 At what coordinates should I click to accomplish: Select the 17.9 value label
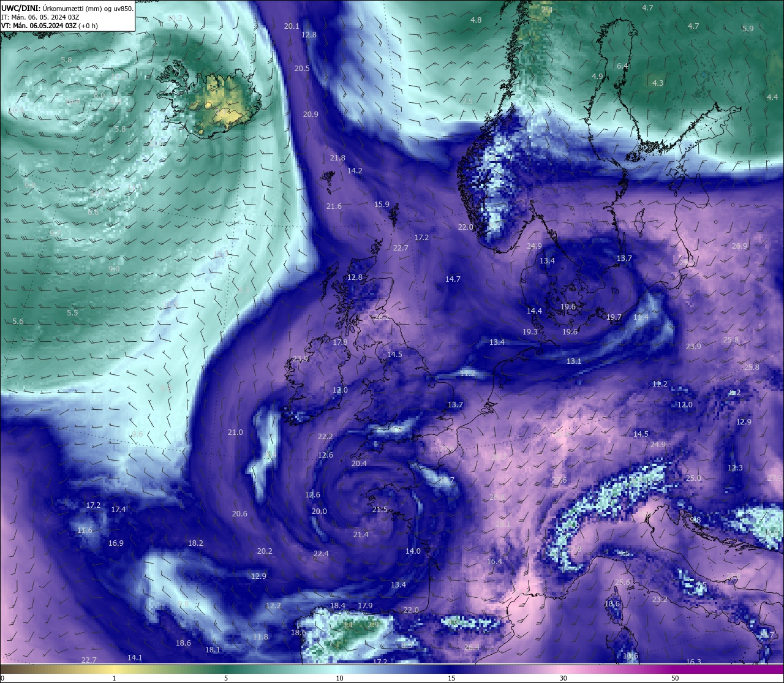tap(365, 606)
